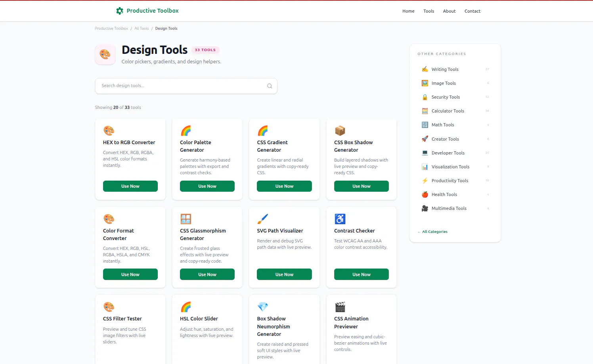Use Now for SVG Path Visualizer

coord(284,274)
